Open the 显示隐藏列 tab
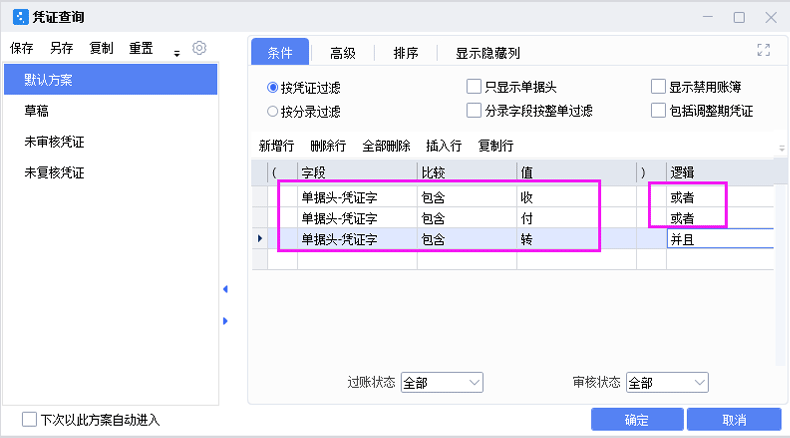Image resolution: width=790 pixels, height=438 pixels. pyautogui.click(x=488, y=53)
